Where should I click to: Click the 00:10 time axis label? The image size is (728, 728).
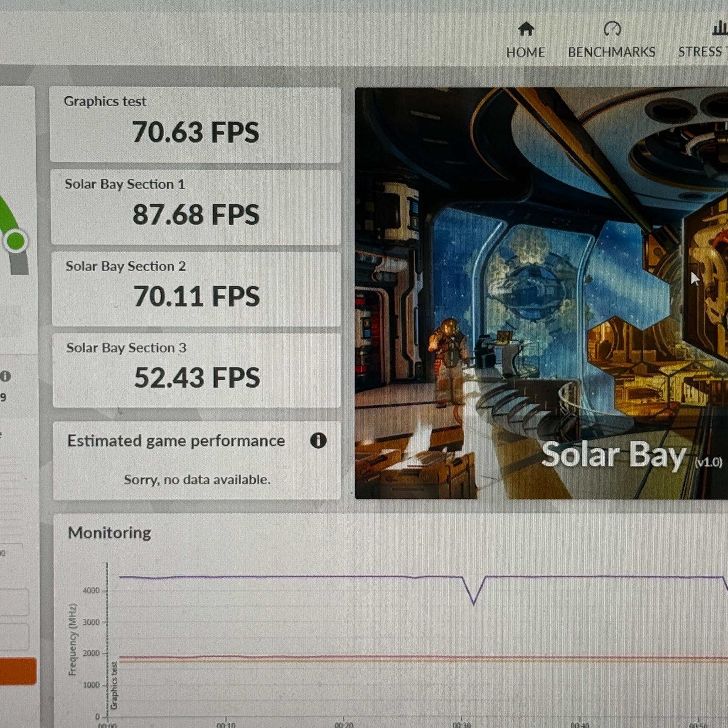[226, 724]
